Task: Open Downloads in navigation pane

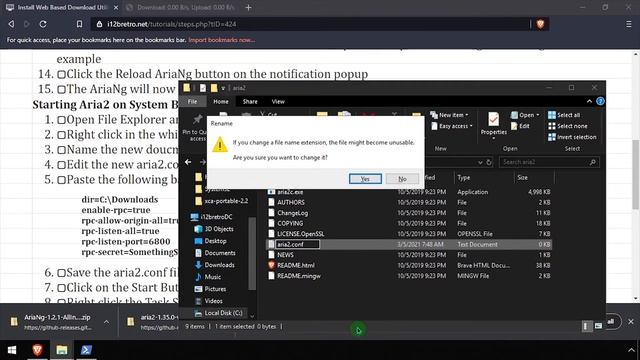Action: click(215, 265)
